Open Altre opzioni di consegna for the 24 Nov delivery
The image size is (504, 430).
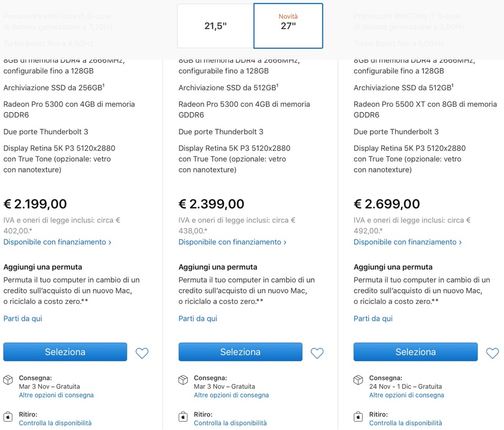point(407,395)
